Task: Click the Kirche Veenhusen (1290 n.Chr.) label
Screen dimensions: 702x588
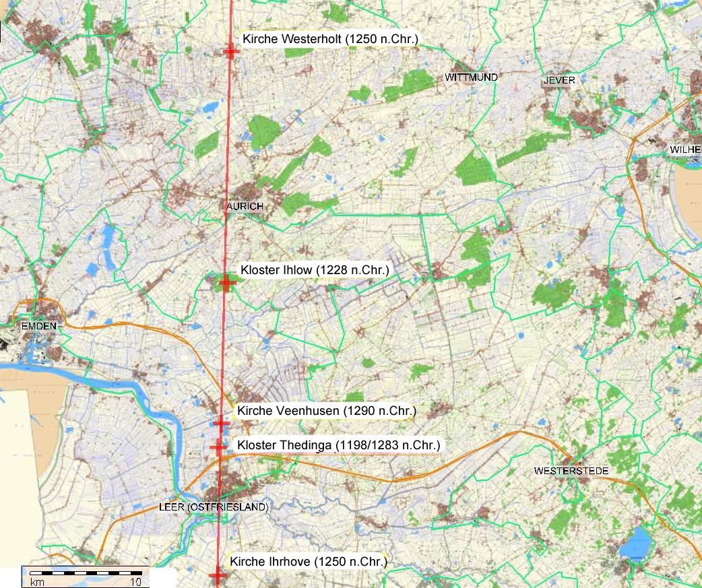Action: (x=326, y=411)
